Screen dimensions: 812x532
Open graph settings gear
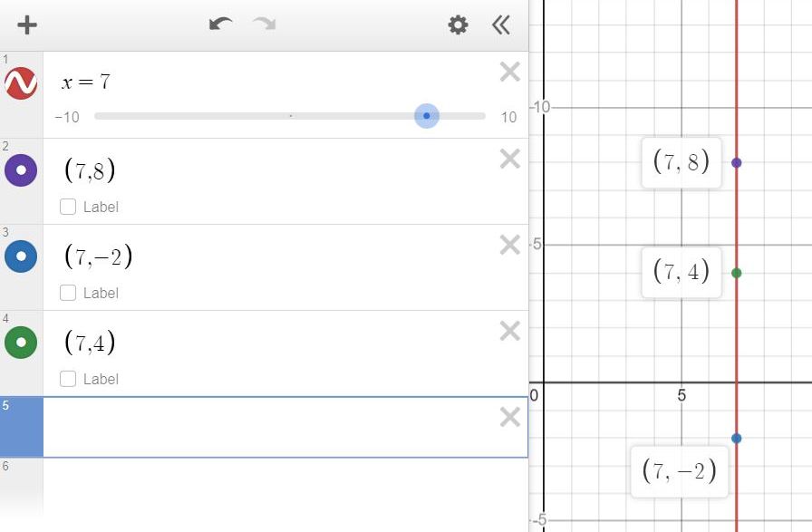(458, 24)
